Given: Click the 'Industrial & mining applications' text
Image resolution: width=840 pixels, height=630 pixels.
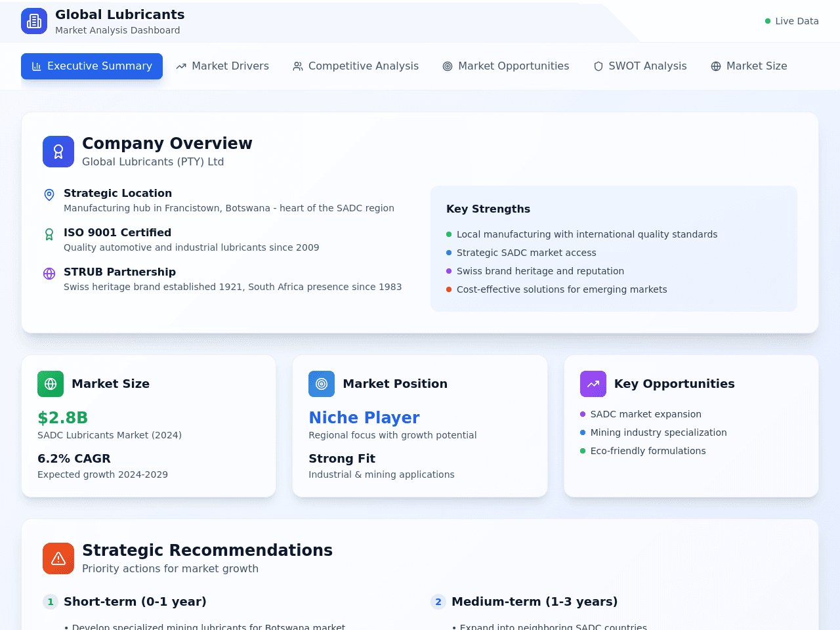Looking at the screenshot, I should click(x=381, y=474).
